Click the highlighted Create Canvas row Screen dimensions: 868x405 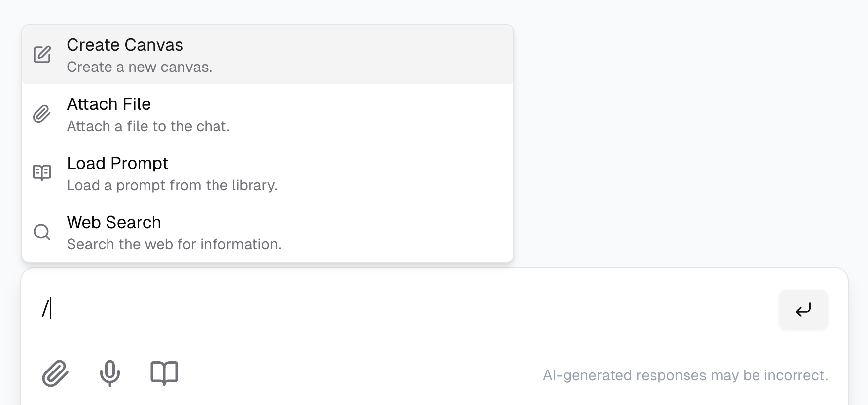click(x=267, y=54)
